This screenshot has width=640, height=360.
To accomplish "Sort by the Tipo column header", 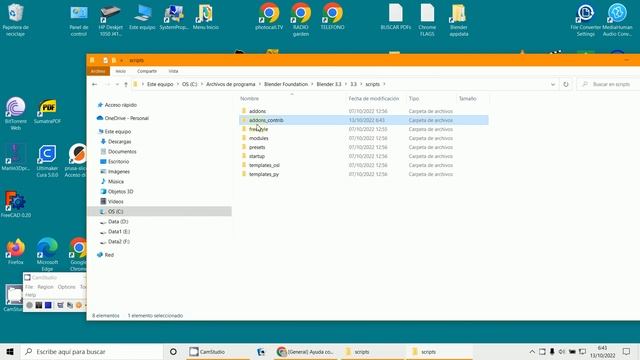I will pyautogui.click(x=414, y=98).
